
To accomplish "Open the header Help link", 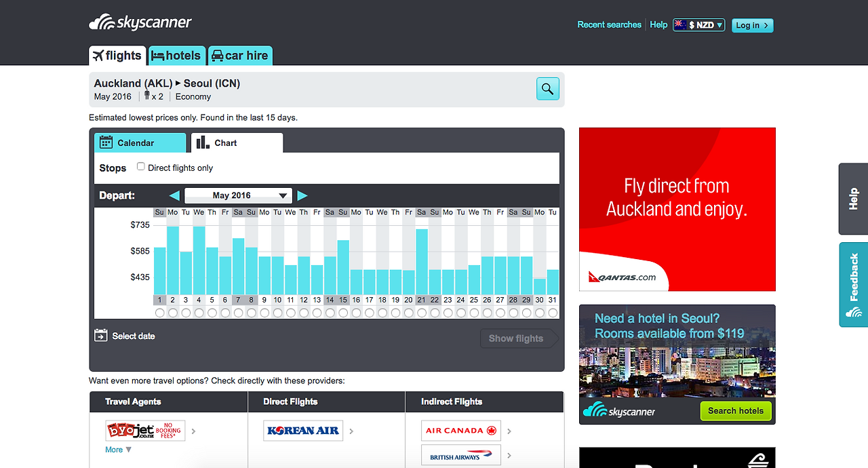I will point(658,24).
